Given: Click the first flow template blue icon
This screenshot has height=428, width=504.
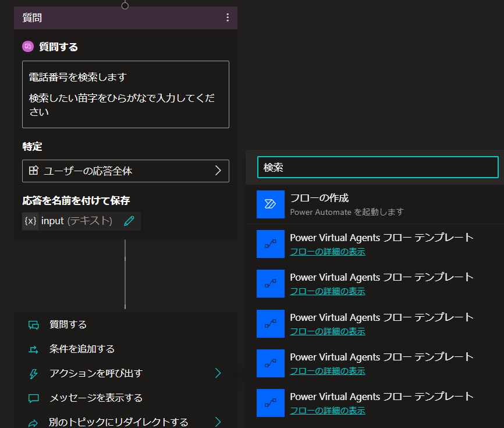Looking at the screenshot, I should [x=270, y=244].
